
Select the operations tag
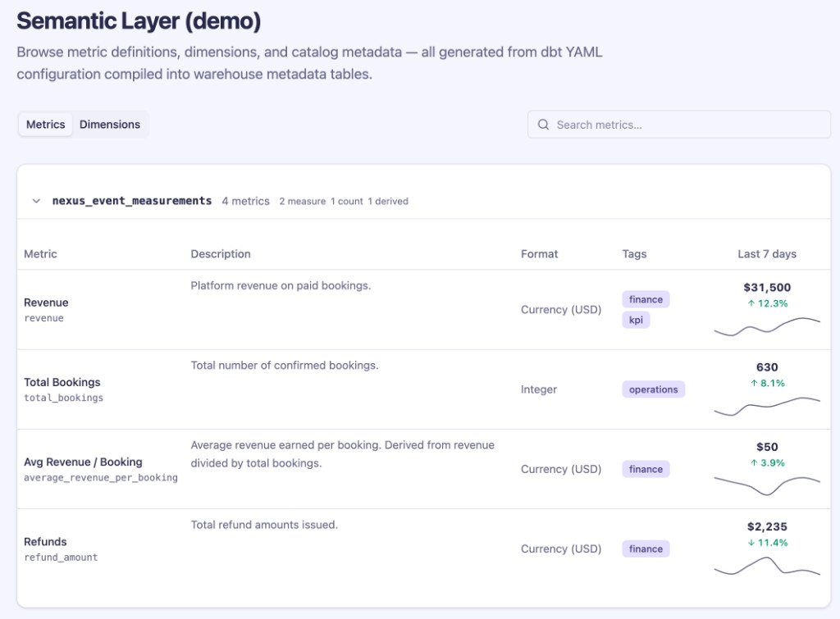click(653, 389)
